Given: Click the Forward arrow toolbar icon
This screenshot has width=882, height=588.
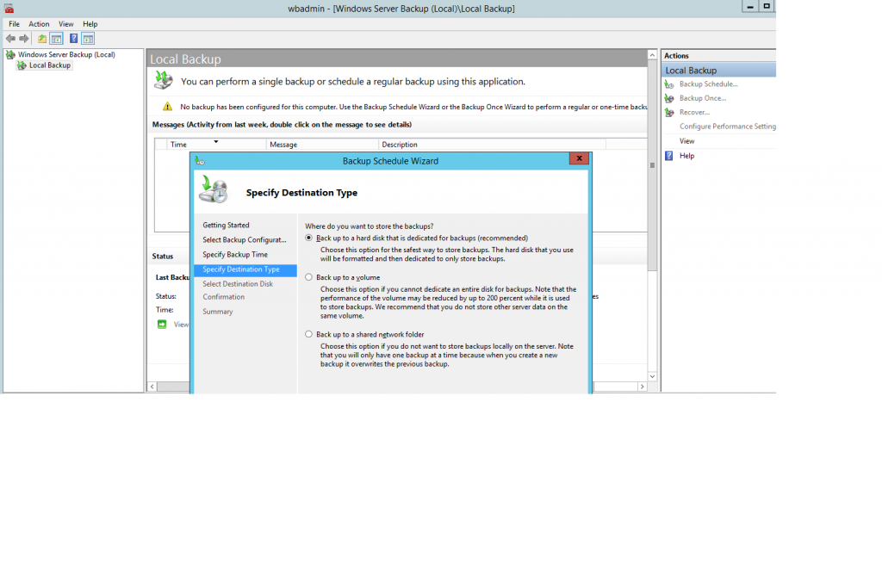Looking at the screenshot, I should click(x=23, y=39).
